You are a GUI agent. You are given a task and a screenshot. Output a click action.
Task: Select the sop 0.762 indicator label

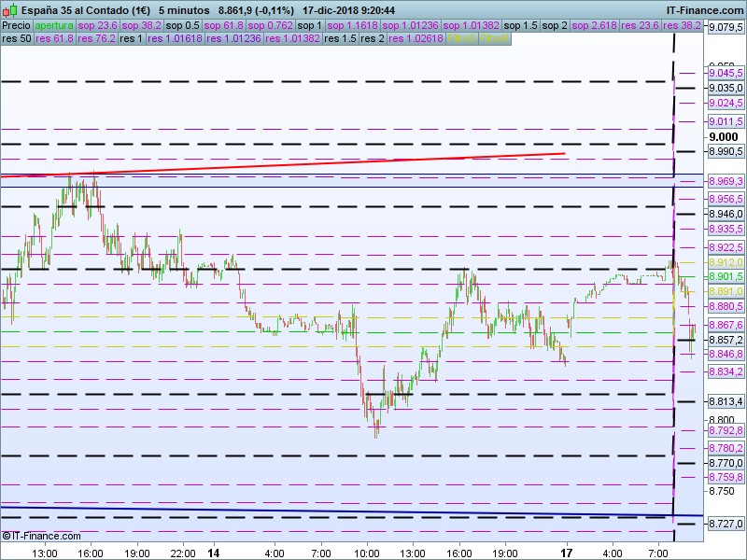(x=271, y=26)
